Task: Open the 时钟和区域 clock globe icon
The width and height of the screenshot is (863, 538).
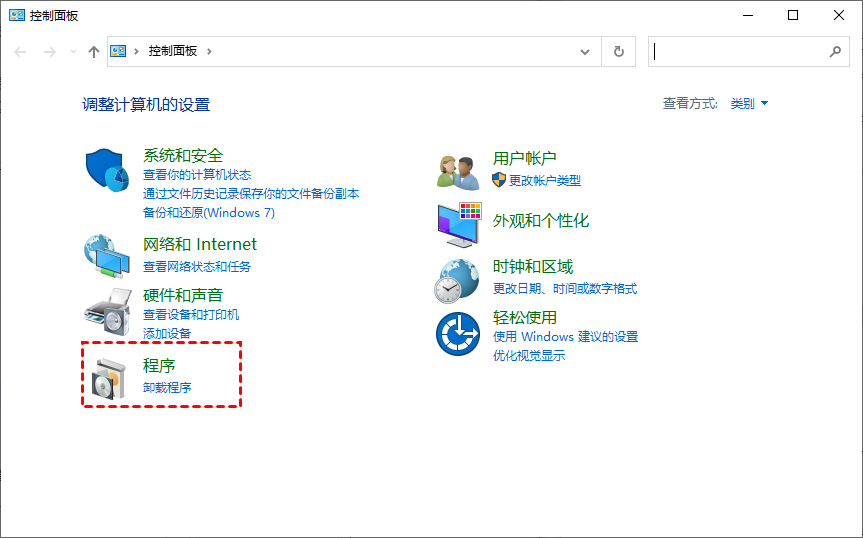Action: pos(456,281)
